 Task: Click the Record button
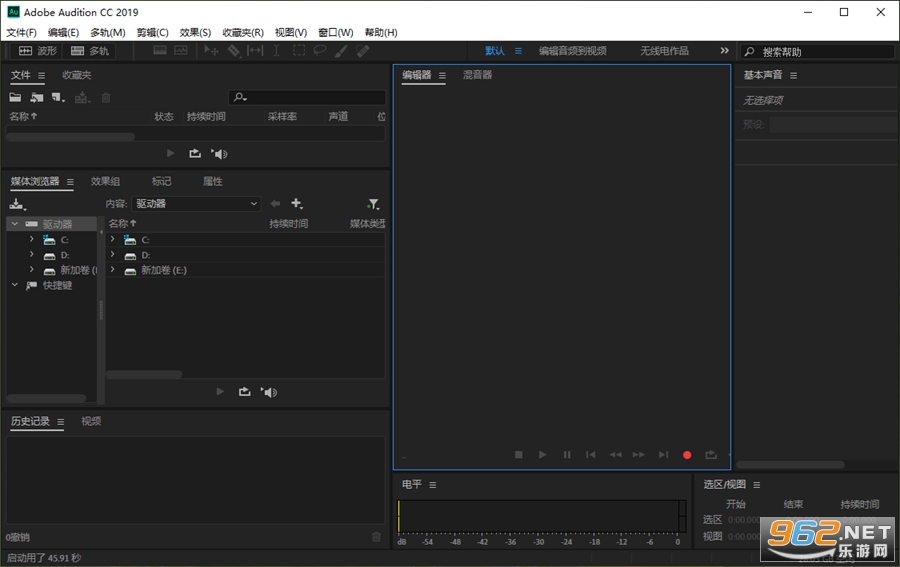(687, 455)
